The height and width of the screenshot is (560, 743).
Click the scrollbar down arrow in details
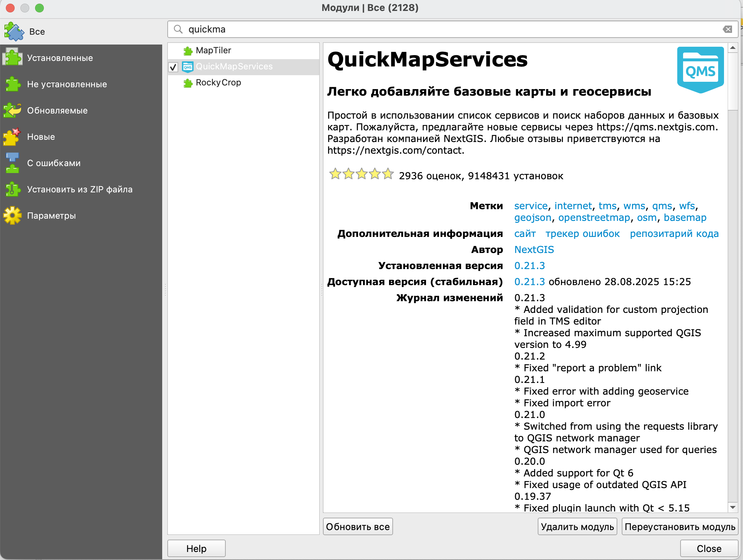(733, 507)
